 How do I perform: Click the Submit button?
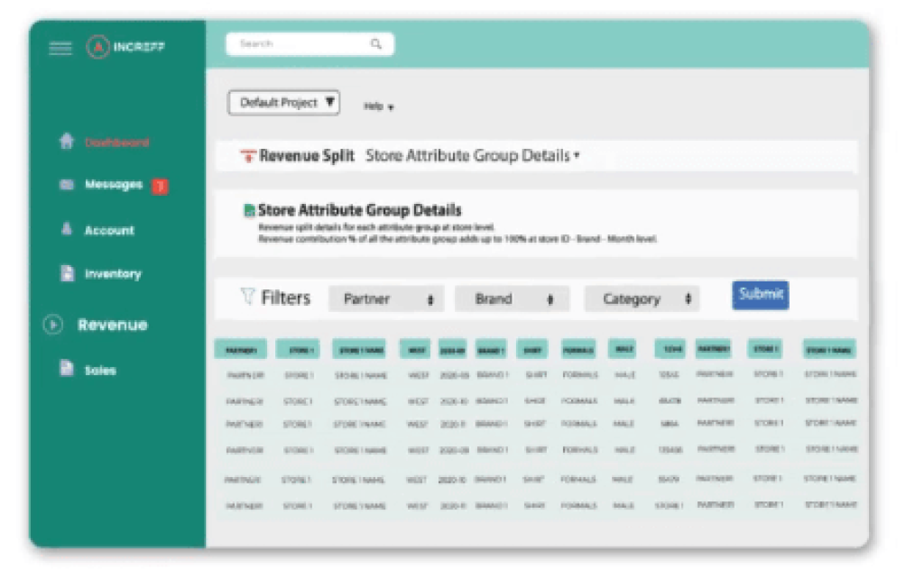(x=762, y=293)
